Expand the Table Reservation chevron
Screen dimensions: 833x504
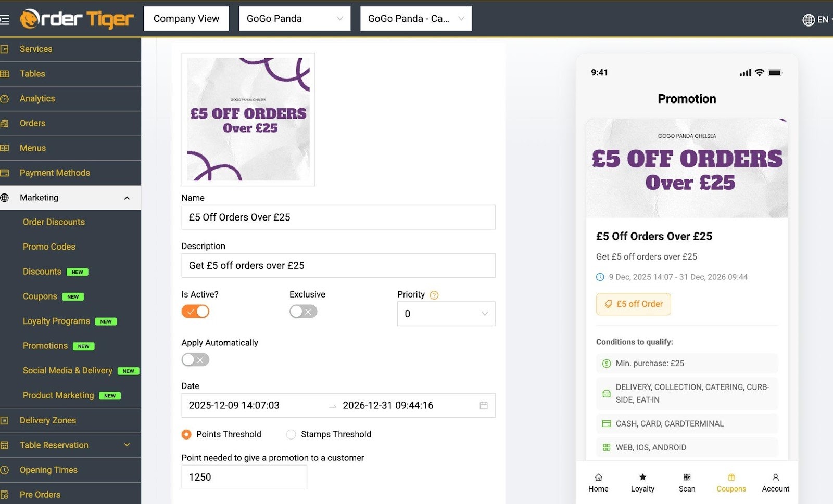[x=127, y=445]
